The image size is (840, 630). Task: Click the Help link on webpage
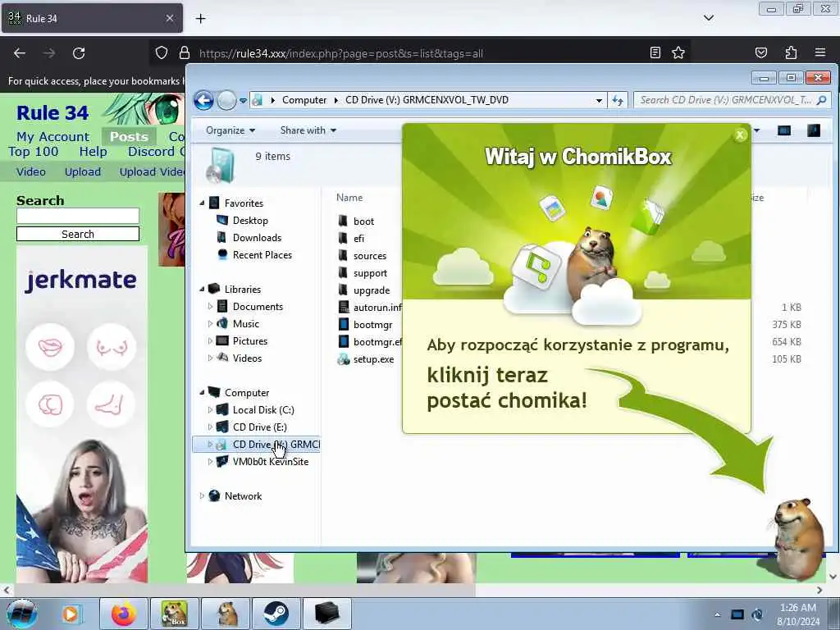[x=94, y=152]
